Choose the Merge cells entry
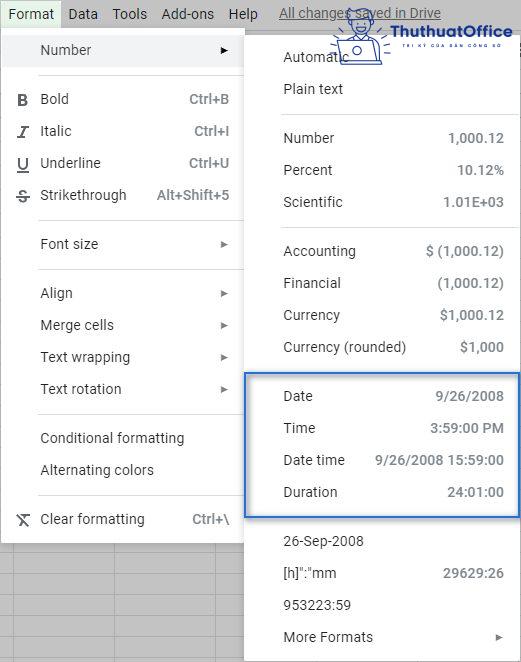The image size is (521, 662). (x=123, y=326)
